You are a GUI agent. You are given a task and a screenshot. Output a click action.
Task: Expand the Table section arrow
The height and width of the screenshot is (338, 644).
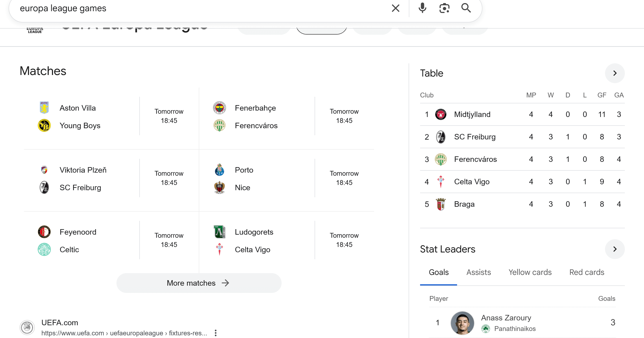click(x=614, y=73)
